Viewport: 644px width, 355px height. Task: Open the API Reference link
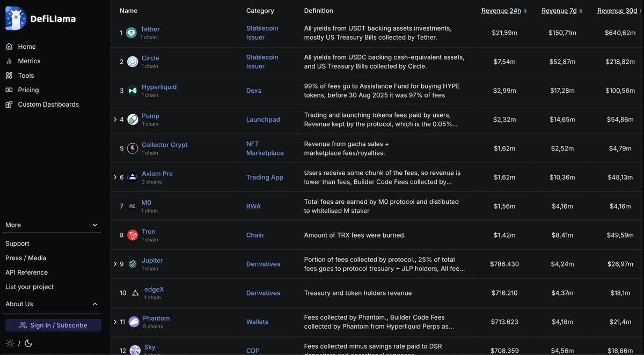click(26, 272)
